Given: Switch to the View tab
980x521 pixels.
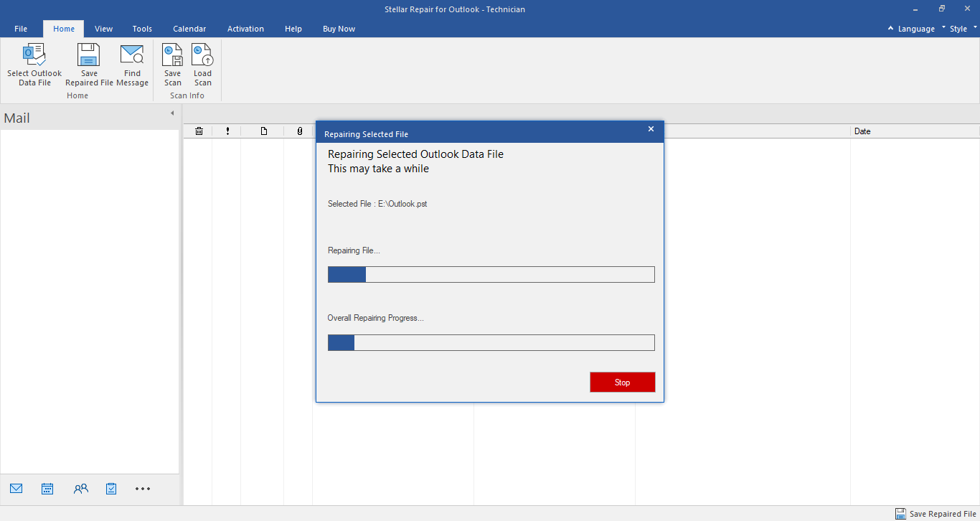Looking at the screenshot, I should tap(104, 29).
